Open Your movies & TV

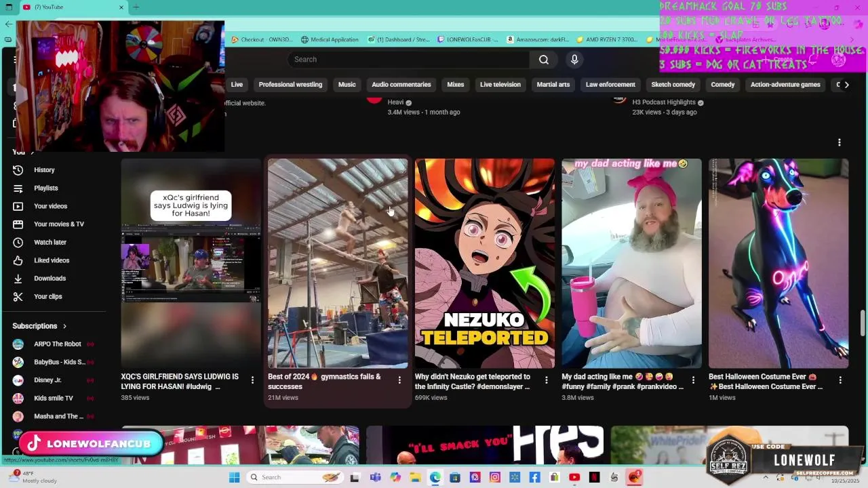coord(58,224)
